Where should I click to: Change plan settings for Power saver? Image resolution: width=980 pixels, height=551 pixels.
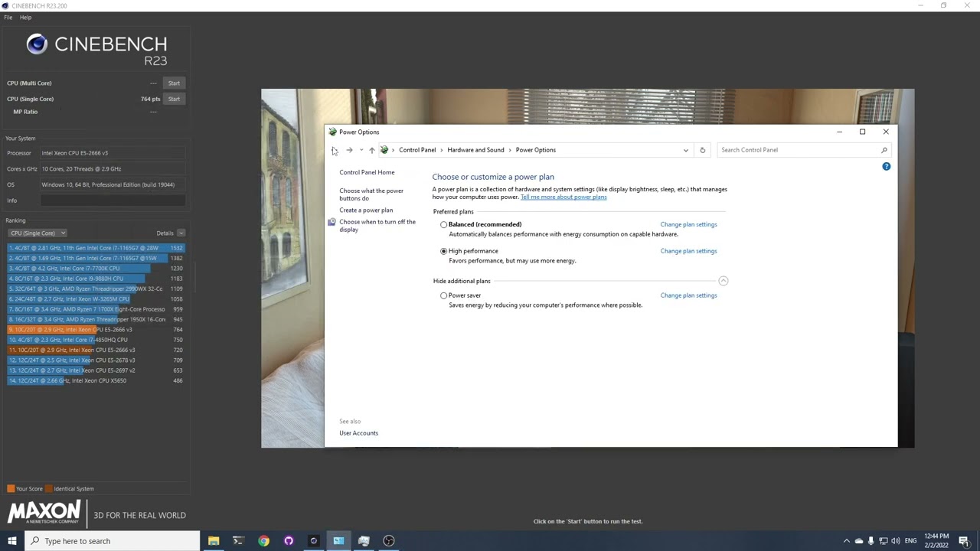[x=688, y=295]
